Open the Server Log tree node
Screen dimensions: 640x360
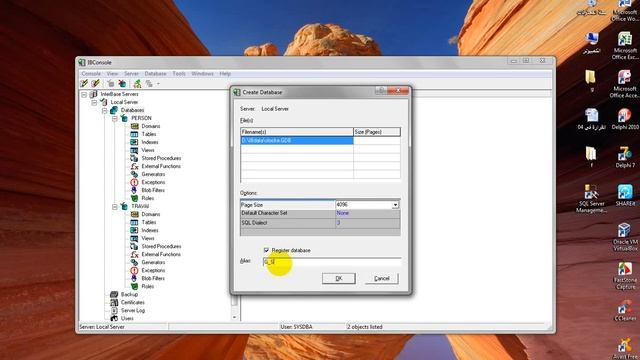point(133,310)
